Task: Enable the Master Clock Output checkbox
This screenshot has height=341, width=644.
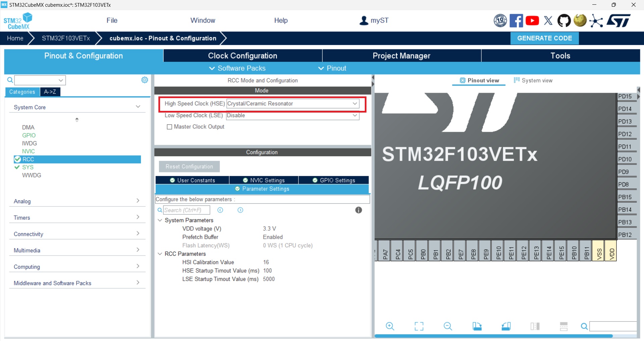Action: tap(169, 127)
